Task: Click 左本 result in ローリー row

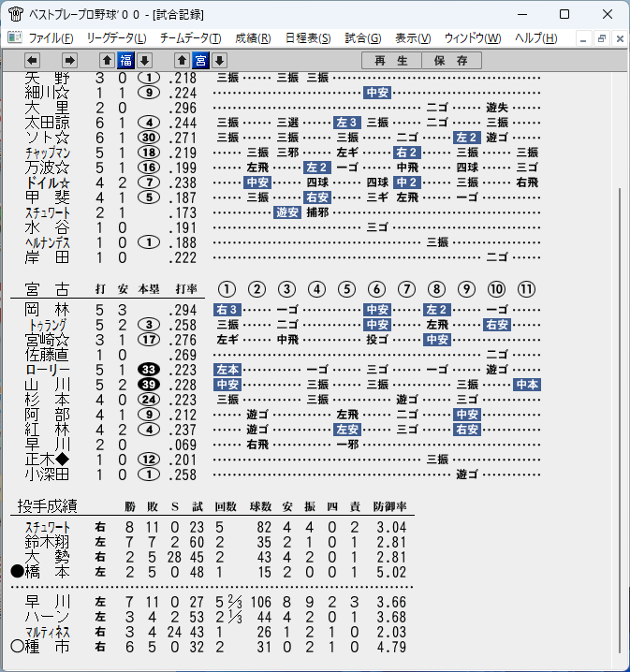Action: 227,370
